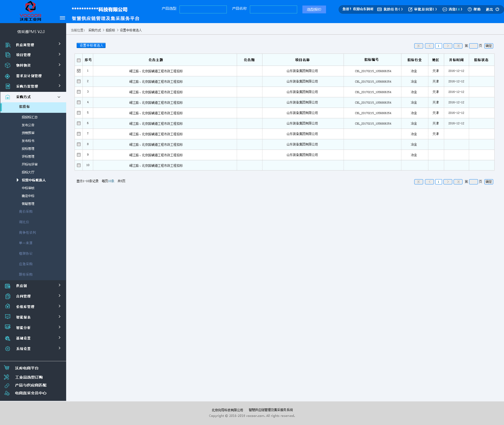Click the hamburger menu collapse icon
The height and width of the screenshot is (425, 504).
click(62, 18)
